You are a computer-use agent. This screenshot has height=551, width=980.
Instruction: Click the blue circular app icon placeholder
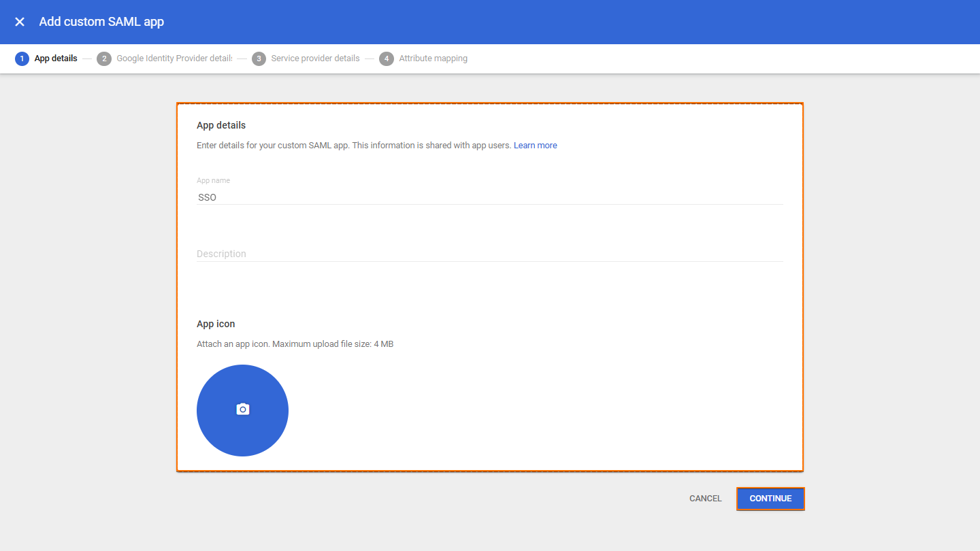242,409
